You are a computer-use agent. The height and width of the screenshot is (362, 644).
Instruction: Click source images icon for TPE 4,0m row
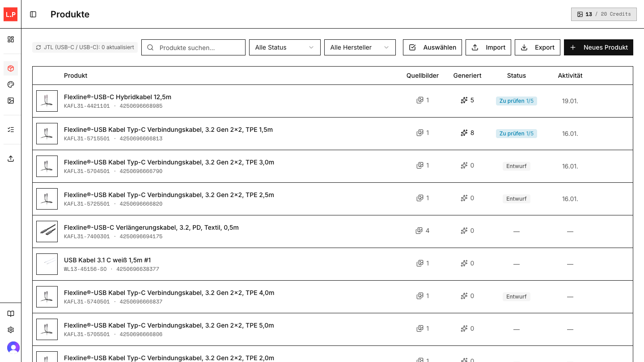419,296
